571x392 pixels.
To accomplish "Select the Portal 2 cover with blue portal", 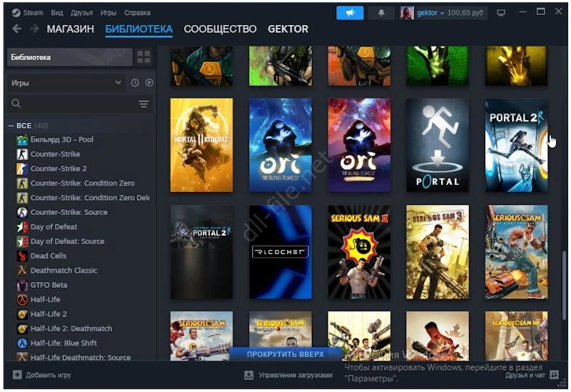I will coord(516,145).
